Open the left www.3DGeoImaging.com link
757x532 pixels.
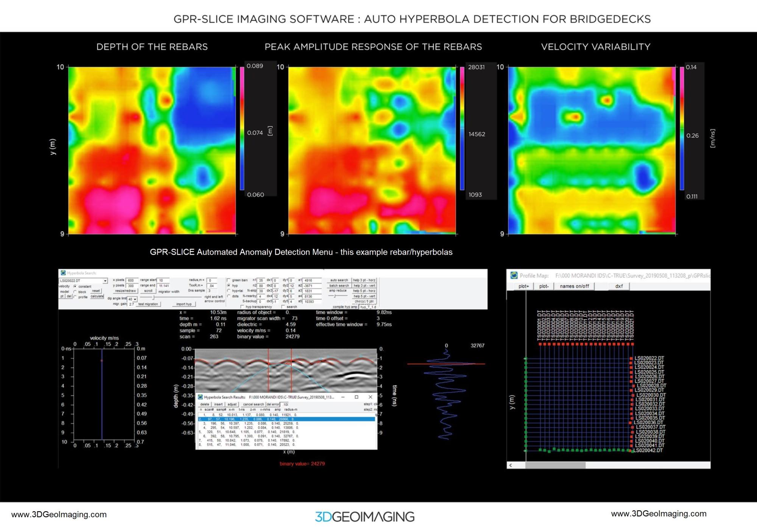point(59,514)
